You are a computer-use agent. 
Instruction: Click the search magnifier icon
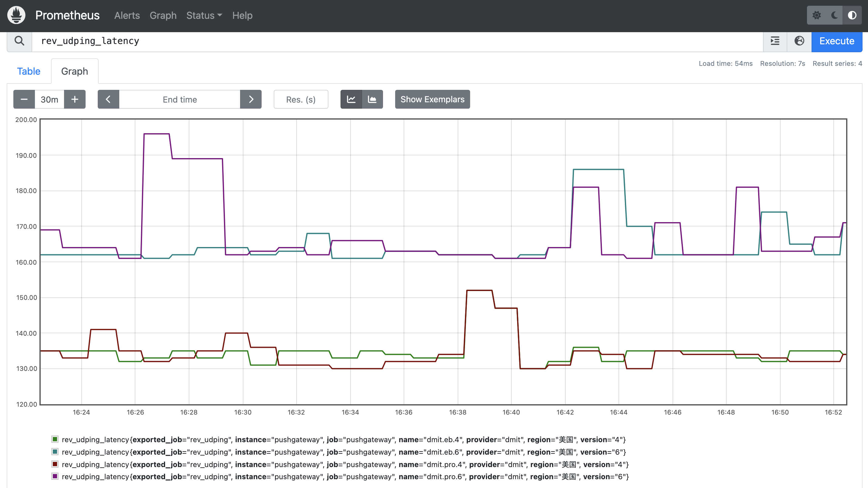pos(19,41)
